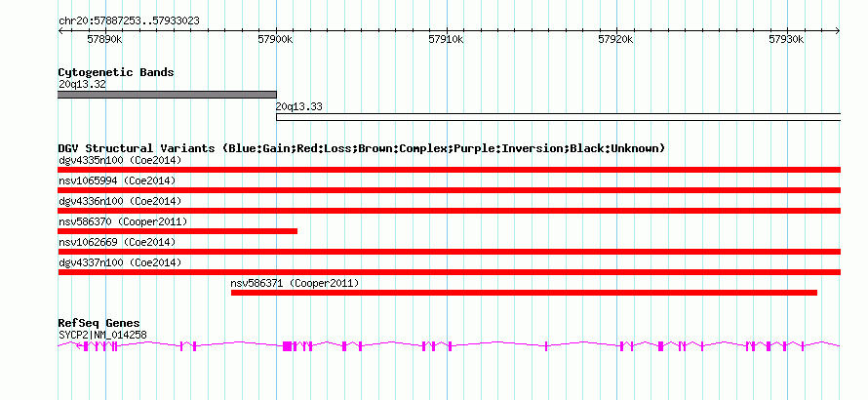Click the 57930k ruler tick label
The height and width of the screenshot is (400, 868).
tap(787, 39)
